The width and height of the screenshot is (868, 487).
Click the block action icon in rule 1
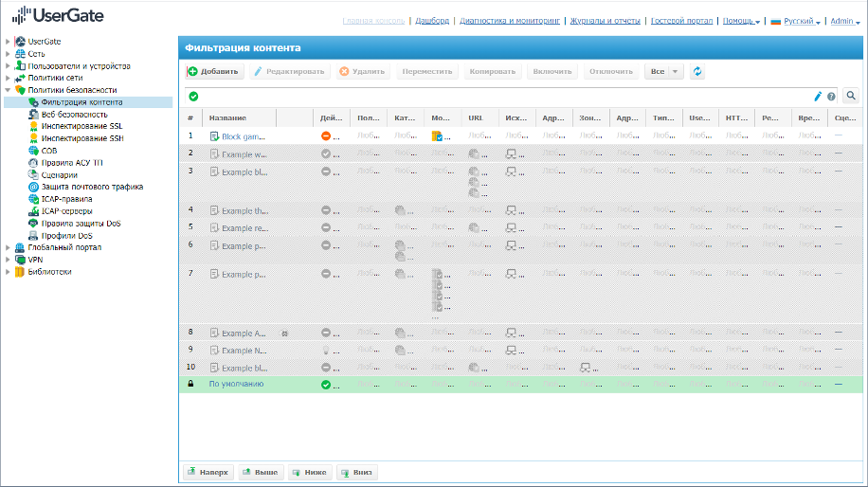326,136
